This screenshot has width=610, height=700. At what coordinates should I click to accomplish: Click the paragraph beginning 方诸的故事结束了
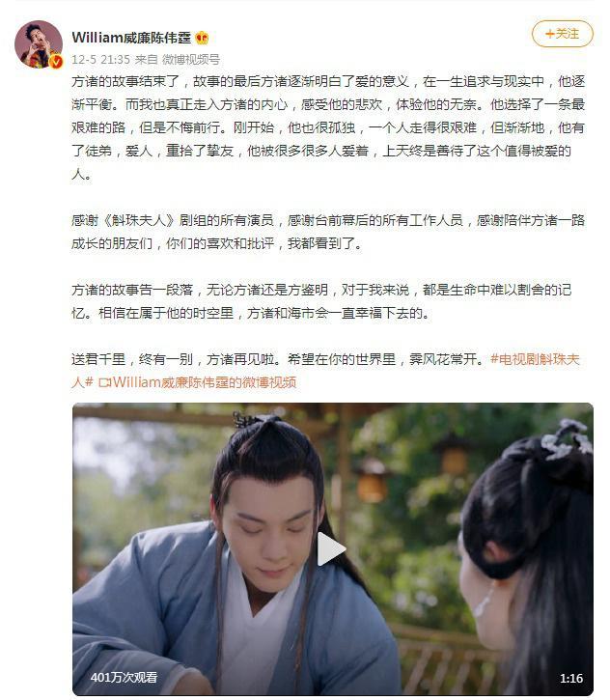click(328, 127)
